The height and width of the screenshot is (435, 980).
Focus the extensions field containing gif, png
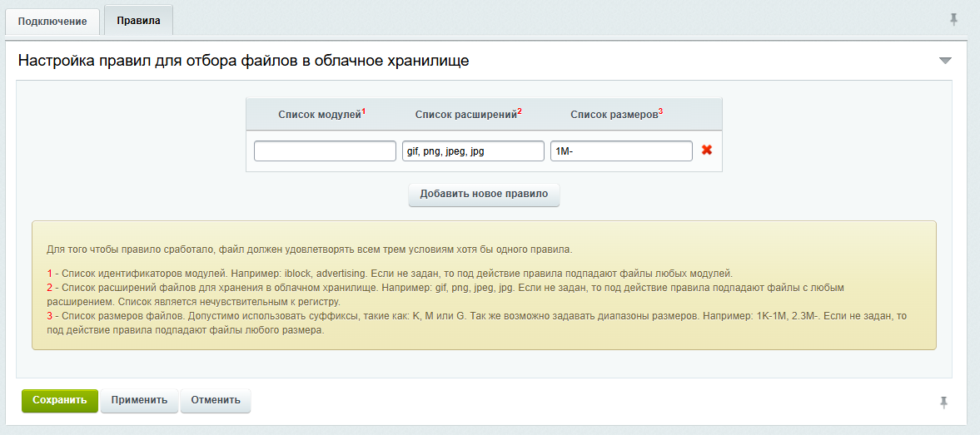(473, 151)
